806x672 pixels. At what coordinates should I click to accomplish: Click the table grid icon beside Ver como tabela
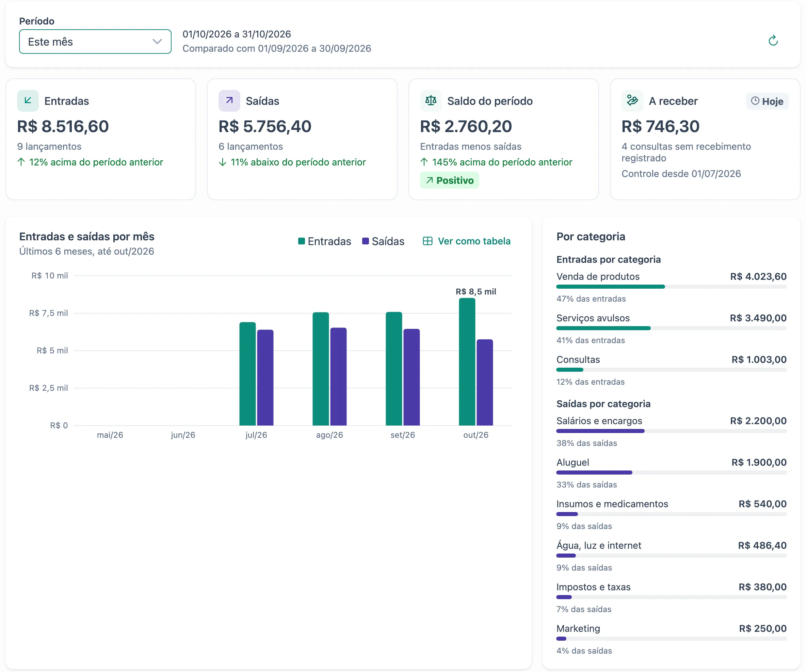tap(427, 241)
